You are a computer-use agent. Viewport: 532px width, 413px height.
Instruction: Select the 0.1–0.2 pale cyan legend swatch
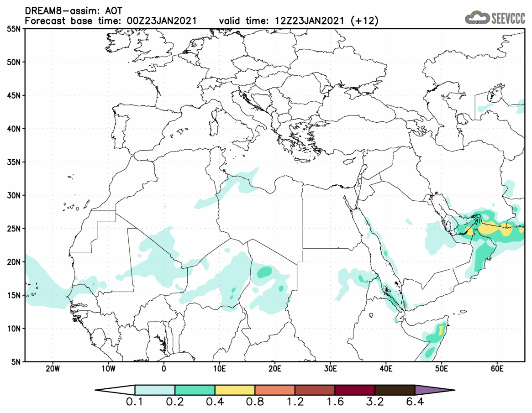(x=155, y=390)
